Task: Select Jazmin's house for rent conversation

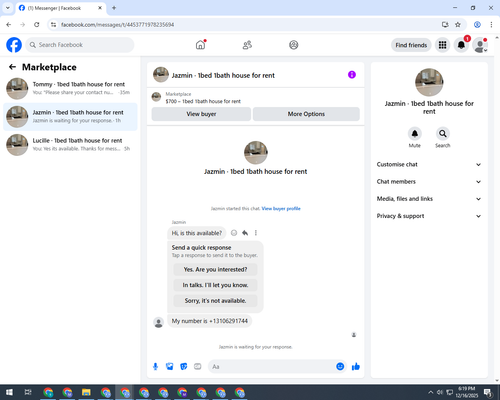Action: pos(70,117)
